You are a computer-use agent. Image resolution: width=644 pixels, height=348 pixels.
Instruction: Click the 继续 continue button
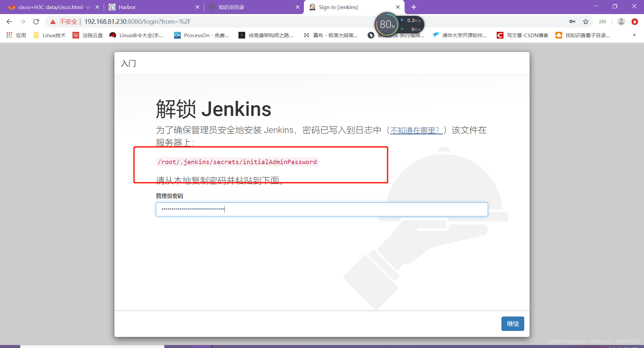tap(513, 324)
